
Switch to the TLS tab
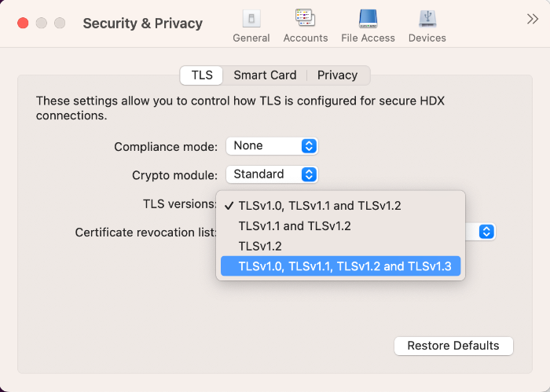pyautogui.click(x=202, y=75)
